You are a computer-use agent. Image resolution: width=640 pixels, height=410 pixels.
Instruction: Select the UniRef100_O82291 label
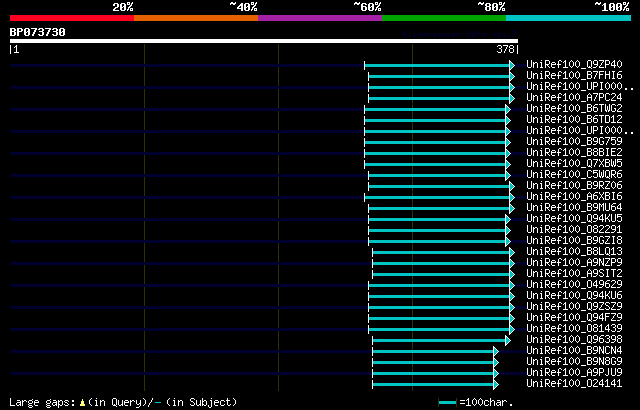click(x=574, y=230)
